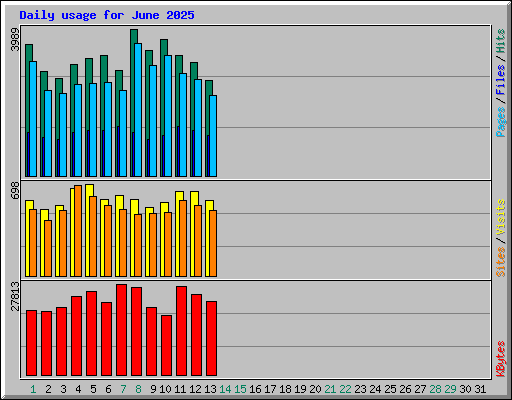
Task: Click the orange sites bar for day 11
Action: (183, 238)
